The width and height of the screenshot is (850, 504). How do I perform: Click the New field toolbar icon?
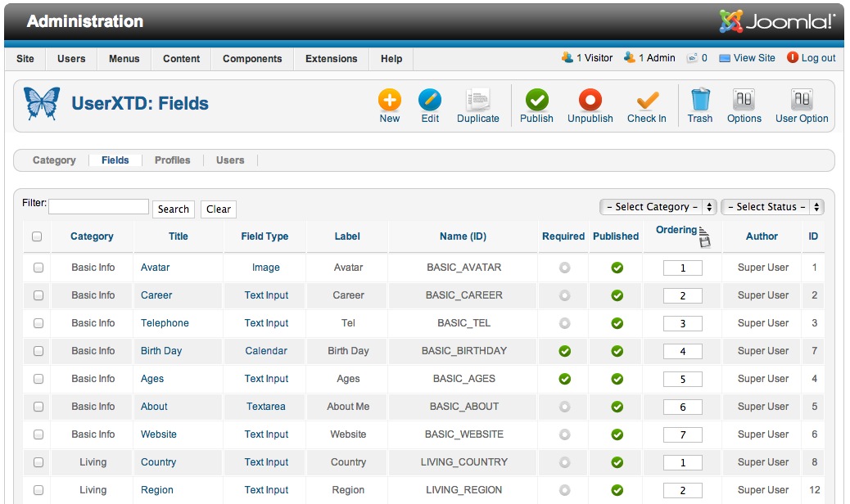[x=389, y=100]
